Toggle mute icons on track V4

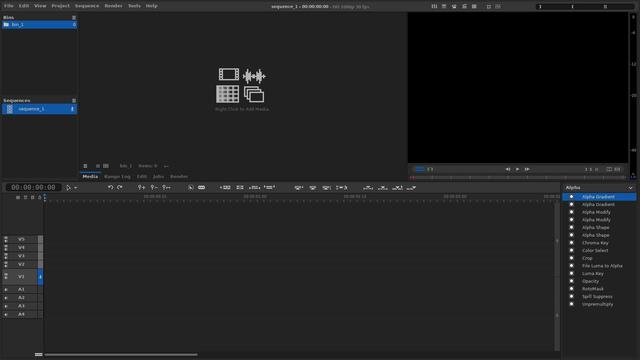[x=6, y=248]
